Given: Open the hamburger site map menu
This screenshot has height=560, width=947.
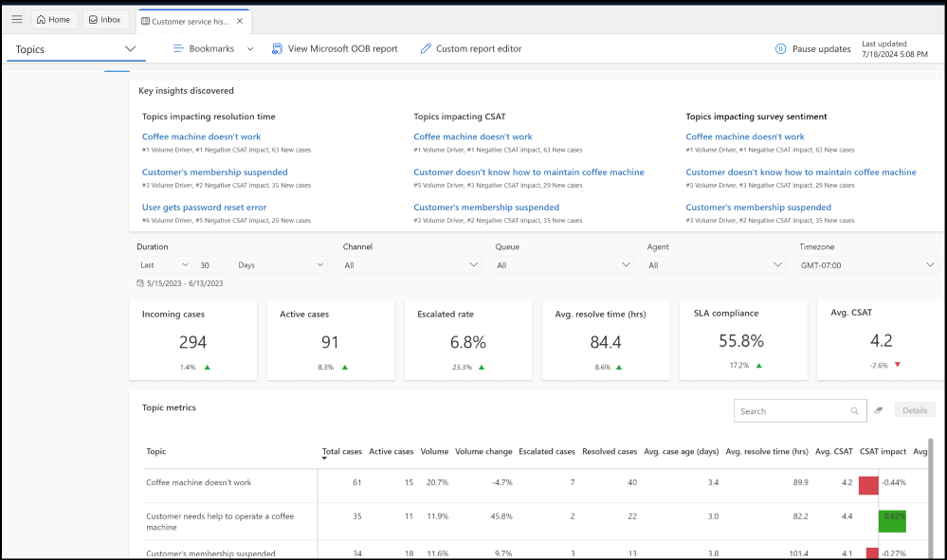Looking at the screenshot, I should click(17, 19).
